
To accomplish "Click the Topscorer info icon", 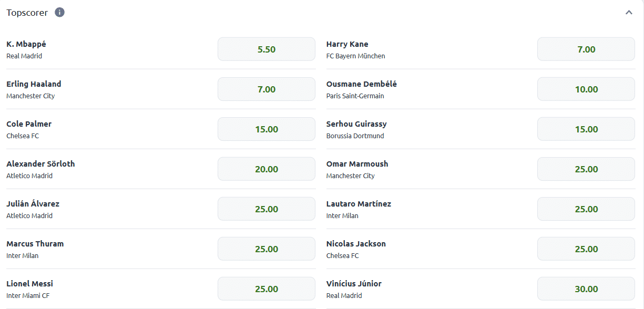I will click(x=60, y=12).
